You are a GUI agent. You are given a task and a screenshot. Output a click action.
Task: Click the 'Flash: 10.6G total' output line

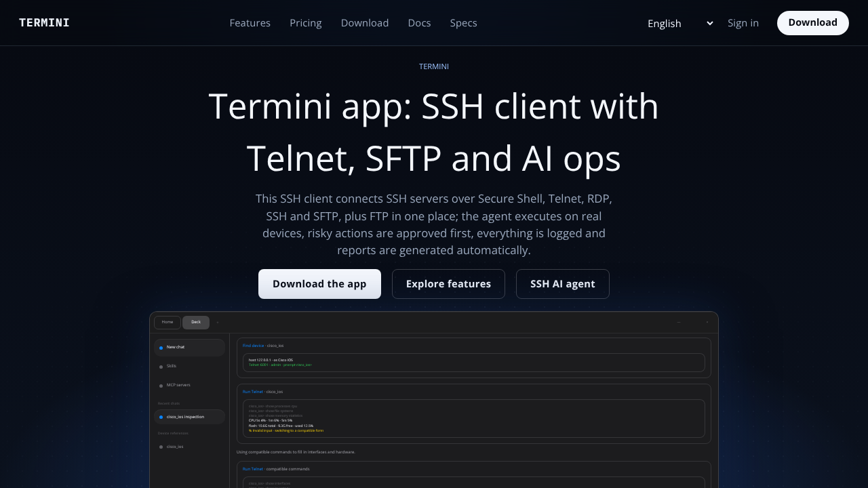(x=281, y=426)
